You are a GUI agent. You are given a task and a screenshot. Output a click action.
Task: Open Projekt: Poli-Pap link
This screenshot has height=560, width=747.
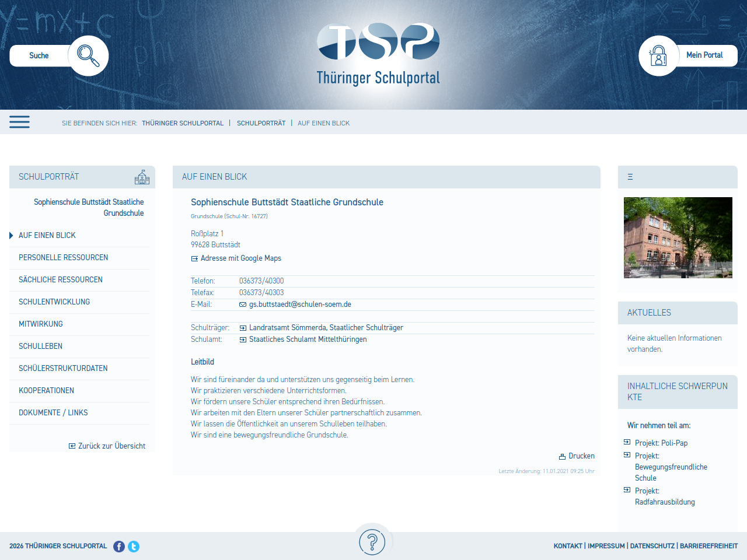[x=661, y=443]
